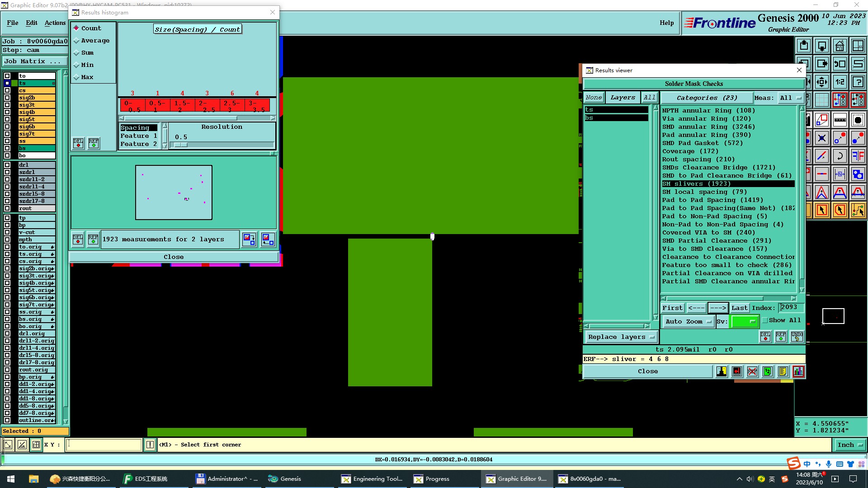
Task: Open the Actions menu
Action: [55, 23]
